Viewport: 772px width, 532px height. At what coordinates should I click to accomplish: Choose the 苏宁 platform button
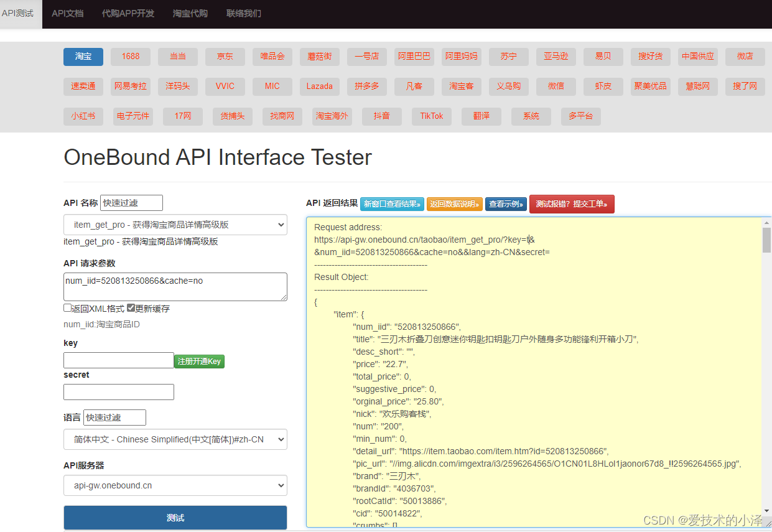(509, 57)
